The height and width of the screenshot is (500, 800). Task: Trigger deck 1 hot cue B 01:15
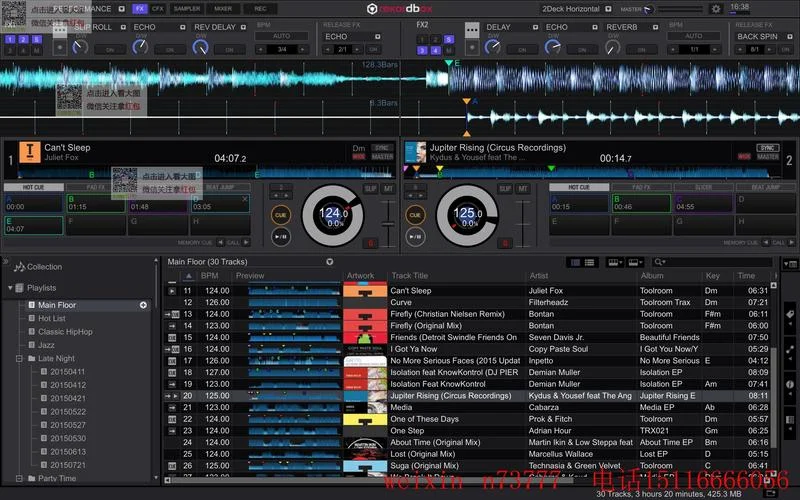tap(95, 203)
